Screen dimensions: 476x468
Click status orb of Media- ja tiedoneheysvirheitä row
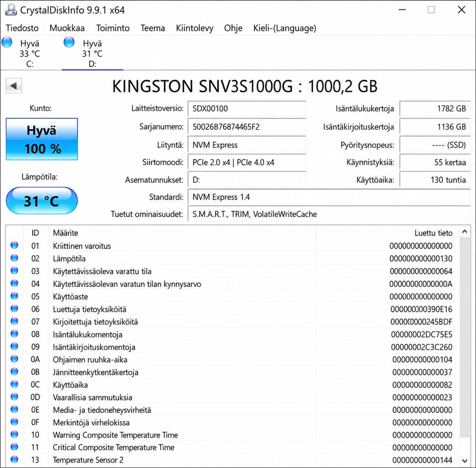(x=14, y=409)
